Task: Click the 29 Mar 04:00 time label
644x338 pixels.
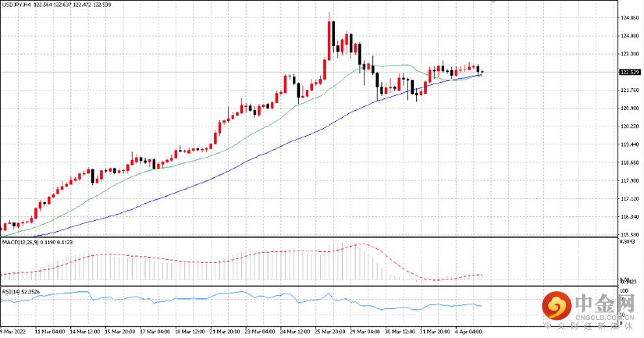Action: coord(365,331)
